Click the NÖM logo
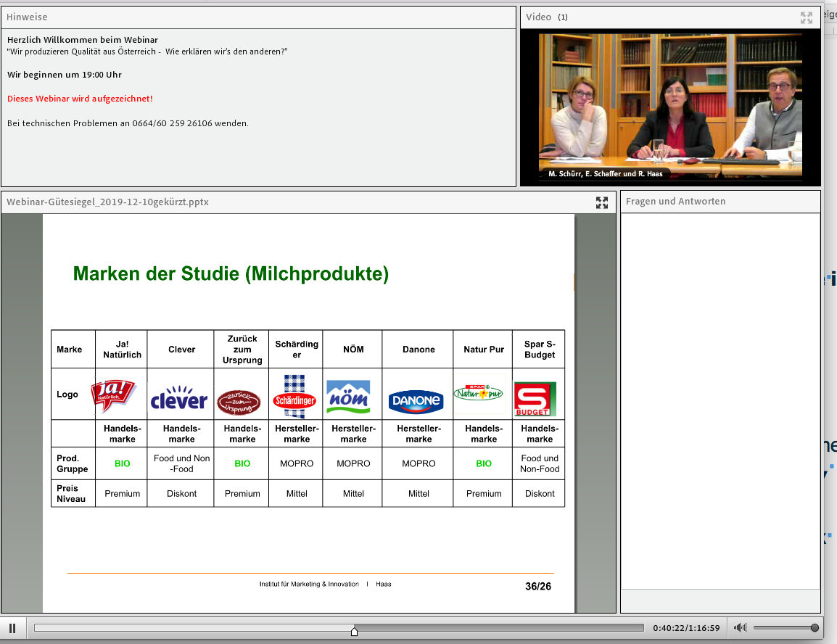 coord(348,397)
